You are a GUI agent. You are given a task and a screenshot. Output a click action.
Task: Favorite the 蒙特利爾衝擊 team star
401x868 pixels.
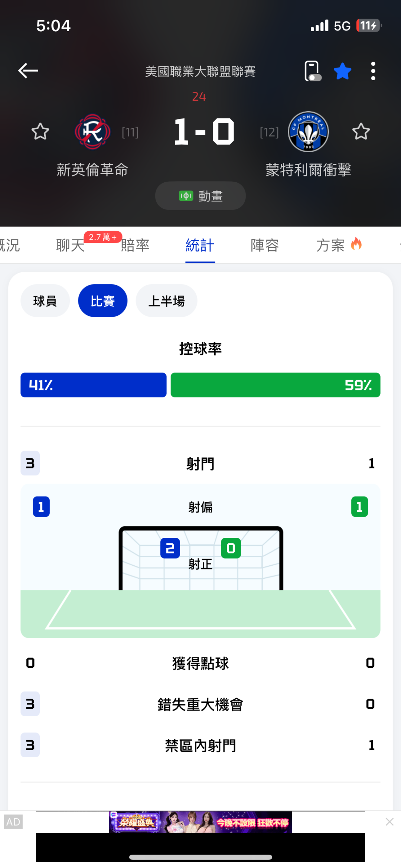(361, 131)
